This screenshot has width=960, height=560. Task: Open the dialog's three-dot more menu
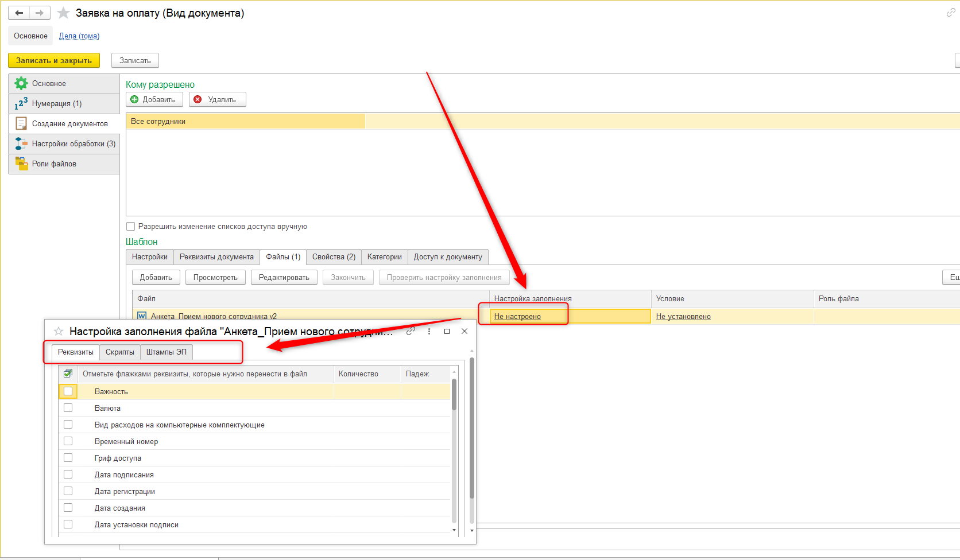pyautogui.click(x=429, y=331)
